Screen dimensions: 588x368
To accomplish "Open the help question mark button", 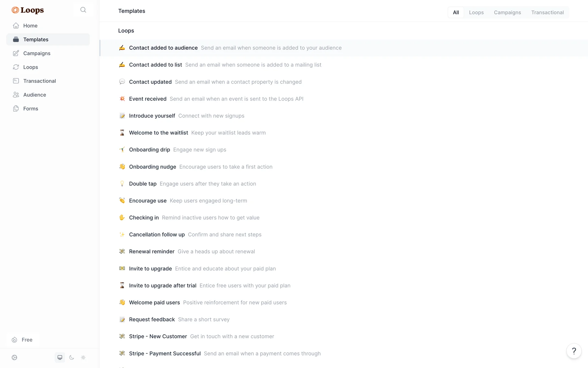I will tap(574, 351).
